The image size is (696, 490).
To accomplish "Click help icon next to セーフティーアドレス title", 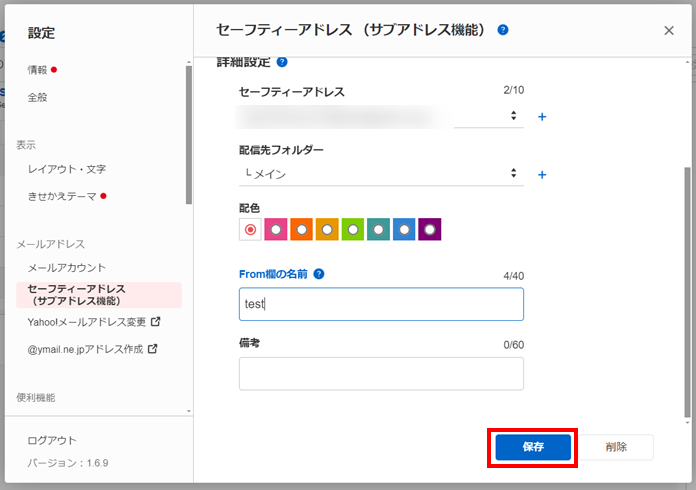I will point(503,30).
